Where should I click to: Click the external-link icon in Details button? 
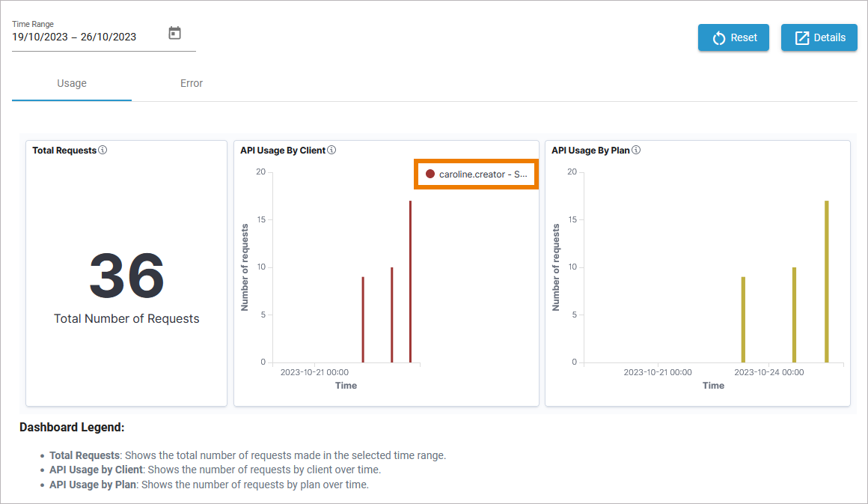[802, 38]
